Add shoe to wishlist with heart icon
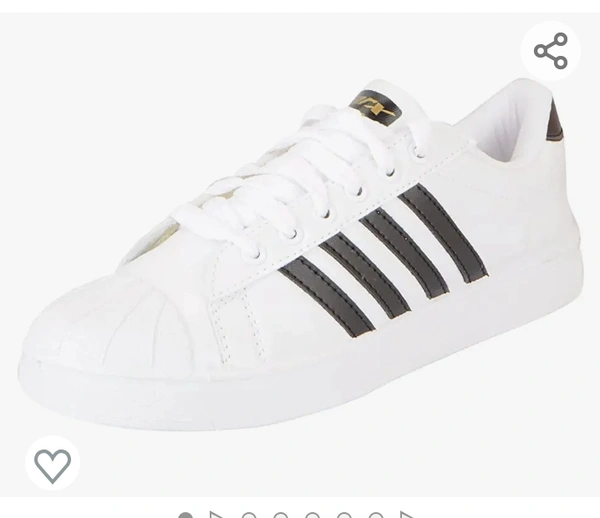 [x=52, y=463]
